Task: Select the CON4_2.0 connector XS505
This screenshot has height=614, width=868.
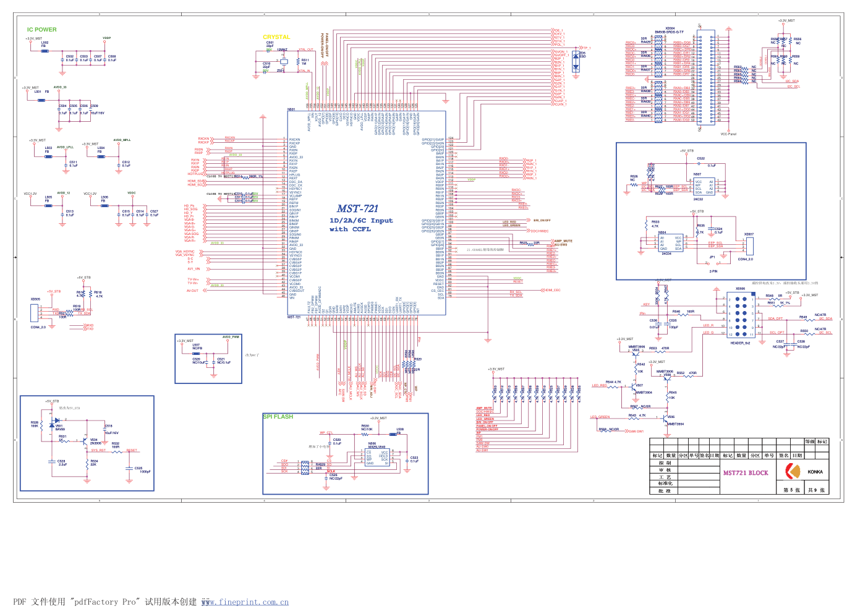Action: pyautogui.click(x=34, y=313)
